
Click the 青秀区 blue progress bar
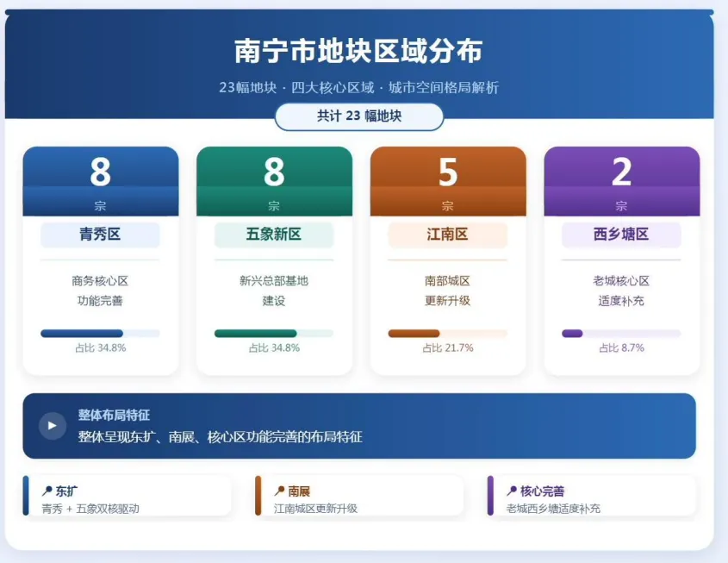[100, 334]
